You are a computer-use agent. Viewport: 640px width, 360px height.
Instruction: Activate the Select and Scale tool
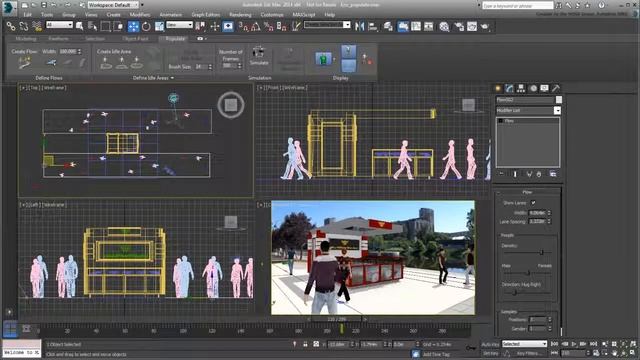159,27
